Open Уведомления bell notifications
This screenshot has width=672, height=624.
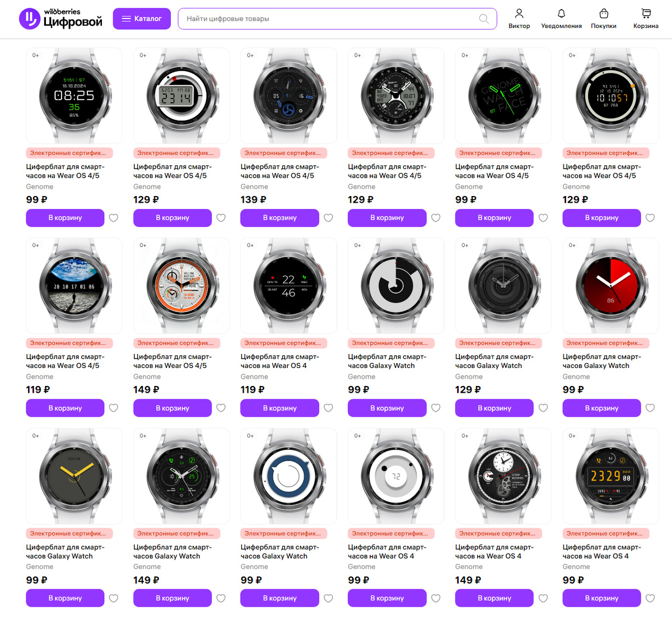pyautogui.click(x=561, y=18)
